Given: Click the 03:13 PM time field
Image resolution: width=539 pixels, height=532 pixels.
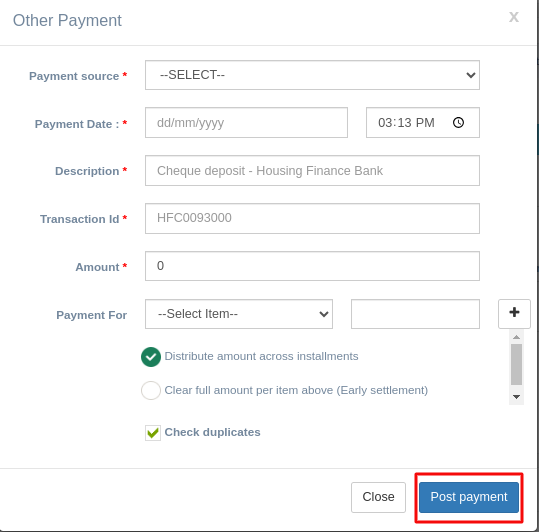Looking at the screenshot, I should [423, 122].
